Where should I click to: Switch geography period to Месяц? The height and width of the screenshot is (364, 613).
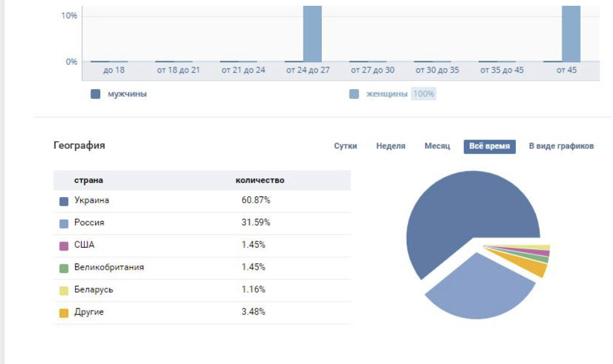(x=437, y=146)
